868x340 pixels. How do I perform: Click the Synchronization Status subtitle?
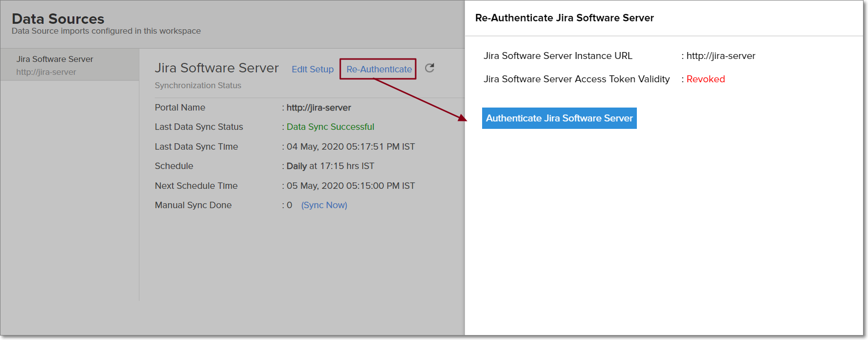198,85
